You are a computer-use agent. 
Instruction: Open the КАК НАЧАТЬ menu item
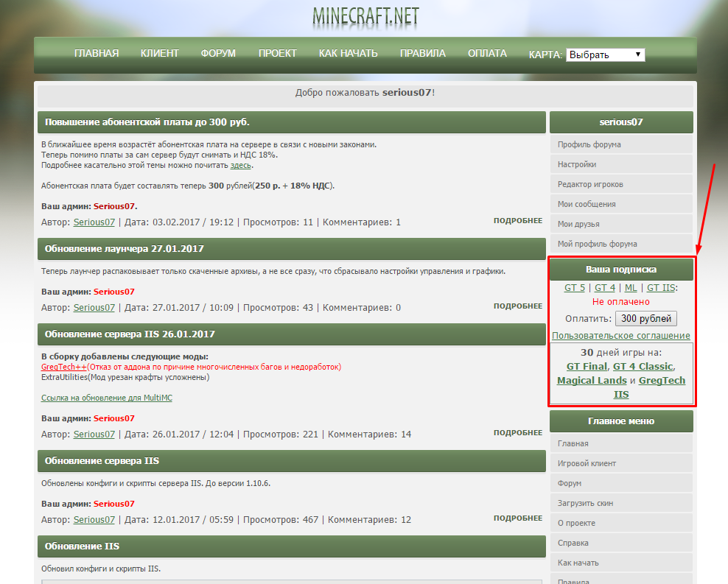point(349,53)
